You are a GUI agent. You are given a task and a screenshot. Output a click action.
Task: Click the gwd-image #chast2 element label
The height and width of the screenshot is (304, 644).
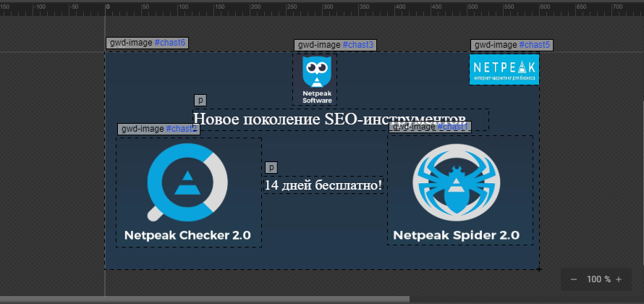[x=158, y=129]
